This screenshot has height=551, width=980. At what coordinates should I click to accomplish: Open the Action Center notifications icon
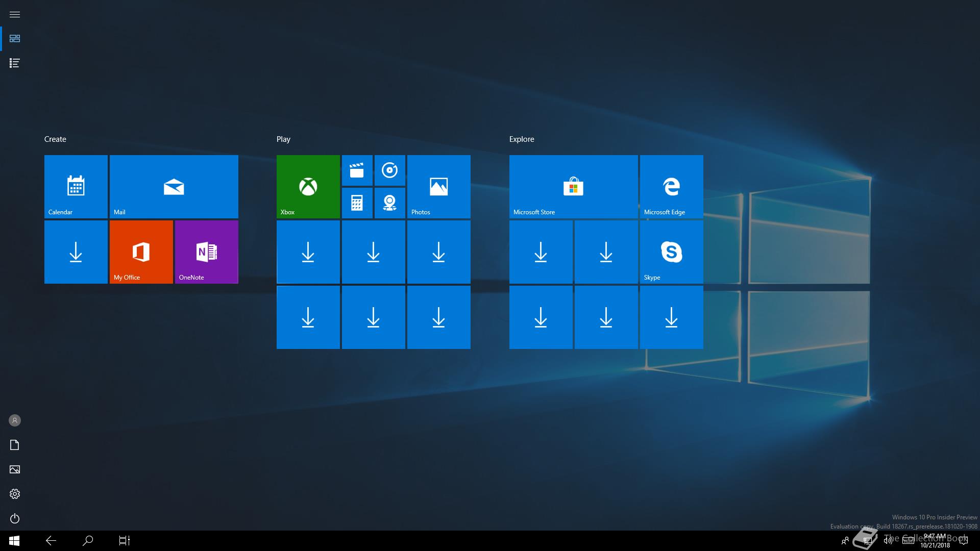964,541
